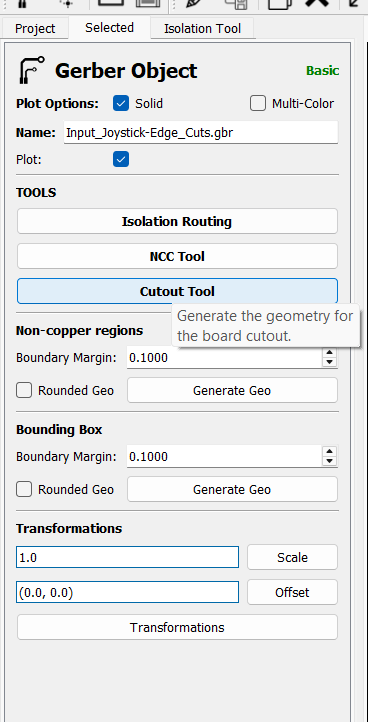Image resolution: width=368 pixels, height=722 pixels.
Task: Click the black X delete toolbar icon
Action: pyautogui.click(x=317, y=3)
